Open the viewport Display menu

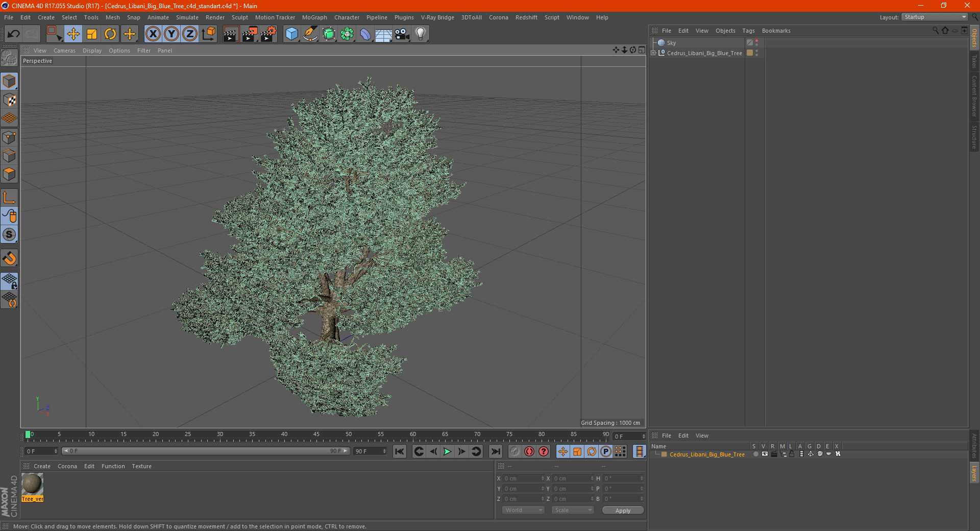pos(92,51)
